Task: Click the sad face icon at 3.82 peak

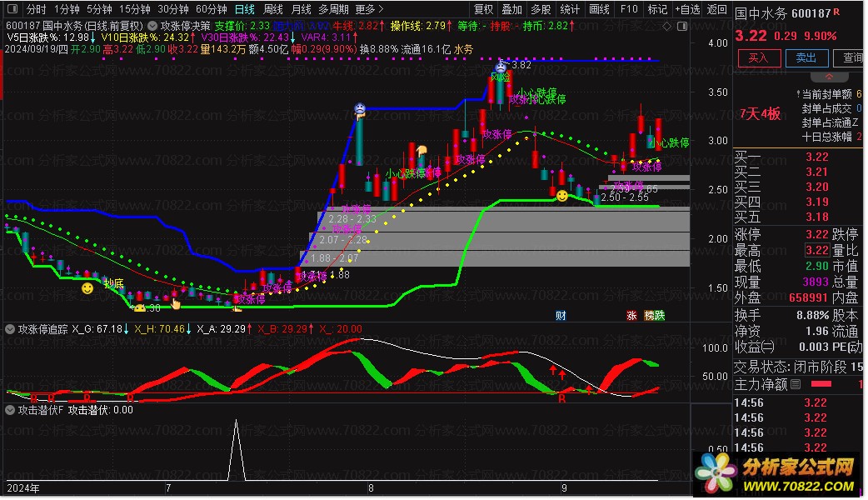Action: [x=501, y=67]
